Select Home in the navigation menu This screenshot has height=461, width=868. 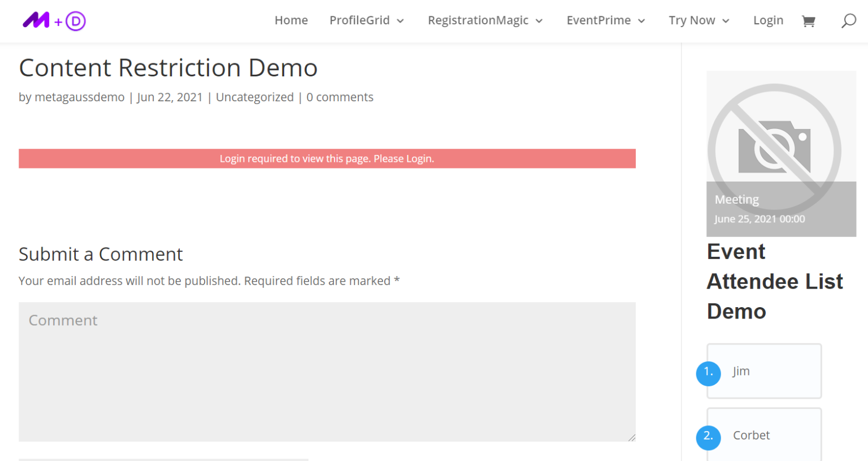point(291,20)
